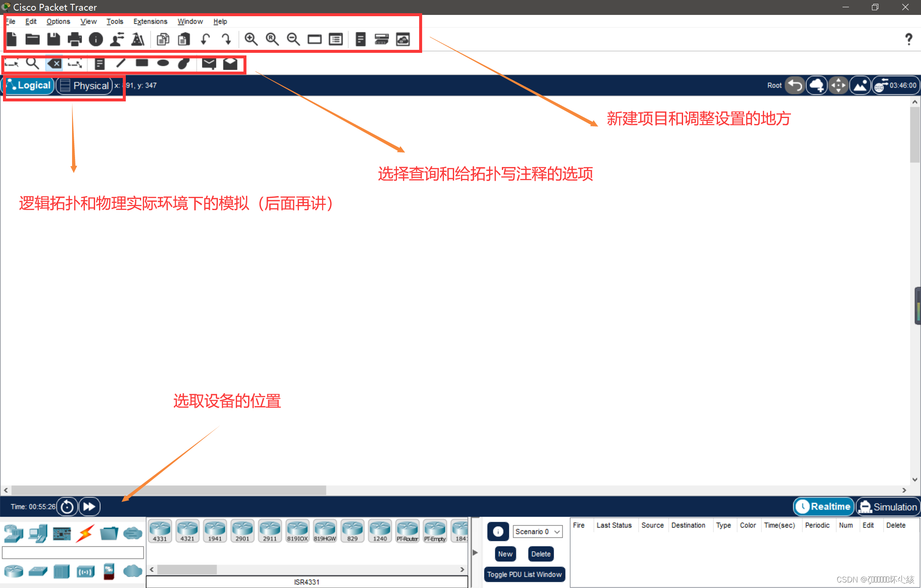This screenshot has height=588, width=921.
Task: Click the New scenario button
Action: coord(505,554)
